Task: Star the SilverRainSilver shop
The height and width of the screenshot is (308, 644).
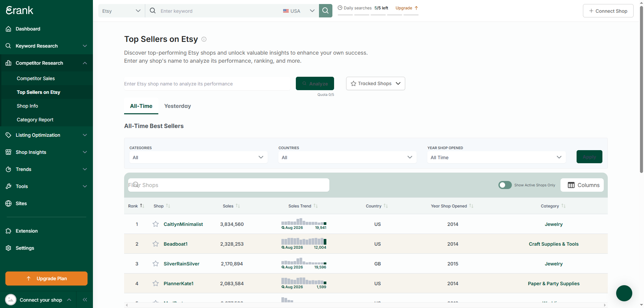Action: tap(156, 264)
